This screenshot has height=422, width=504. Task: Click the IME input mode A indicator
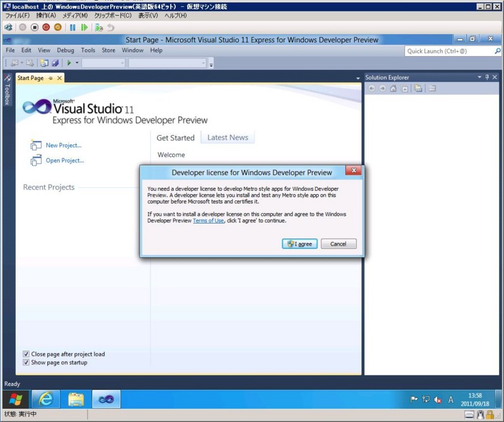450,399
